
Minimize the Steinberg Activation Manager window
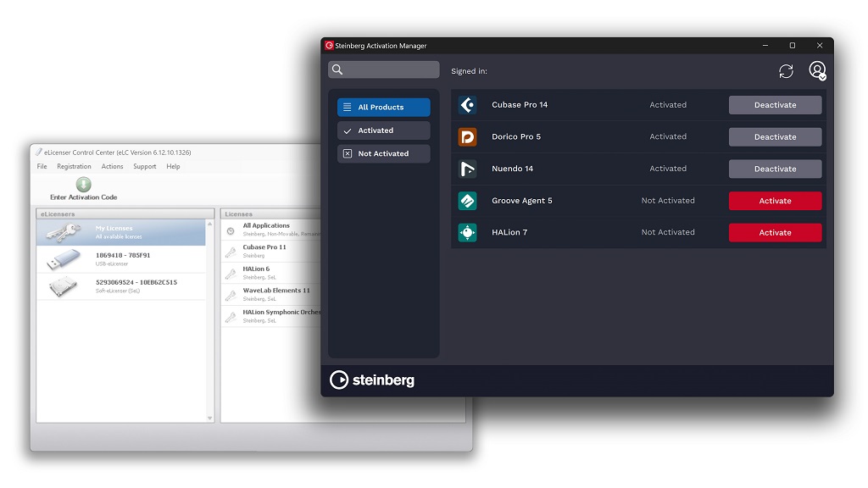click(x=765, y=46)
